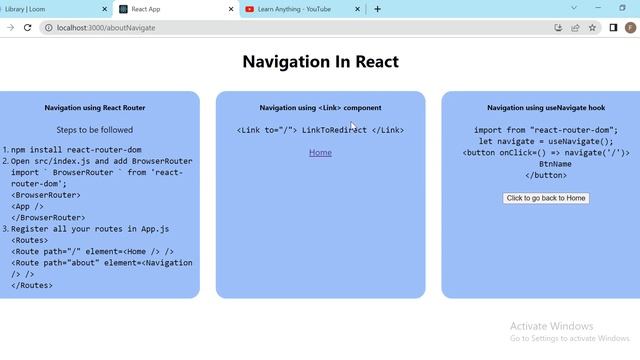The height and width of the screenshot is (360, 640).
Task: Click the '</Routes>' closing tag text
Action: click(32, 286)
